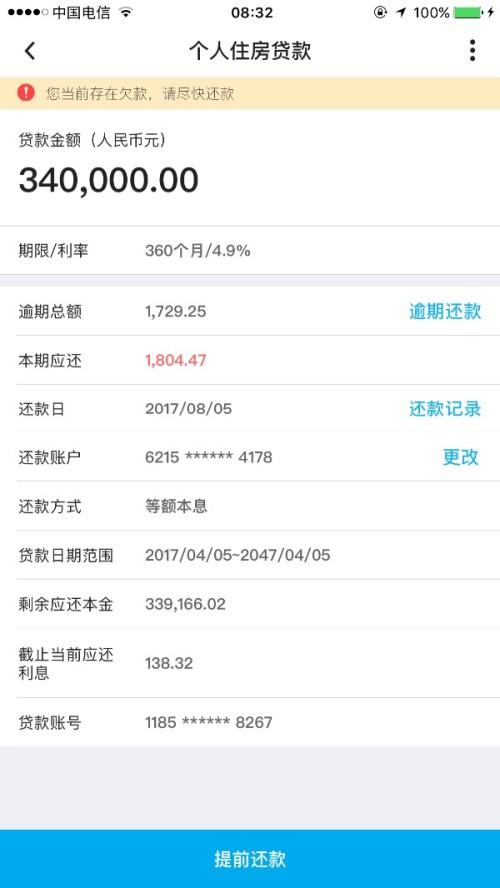
Task: Tap the 剩余应还本金 row value
Action: pos(185,604)
